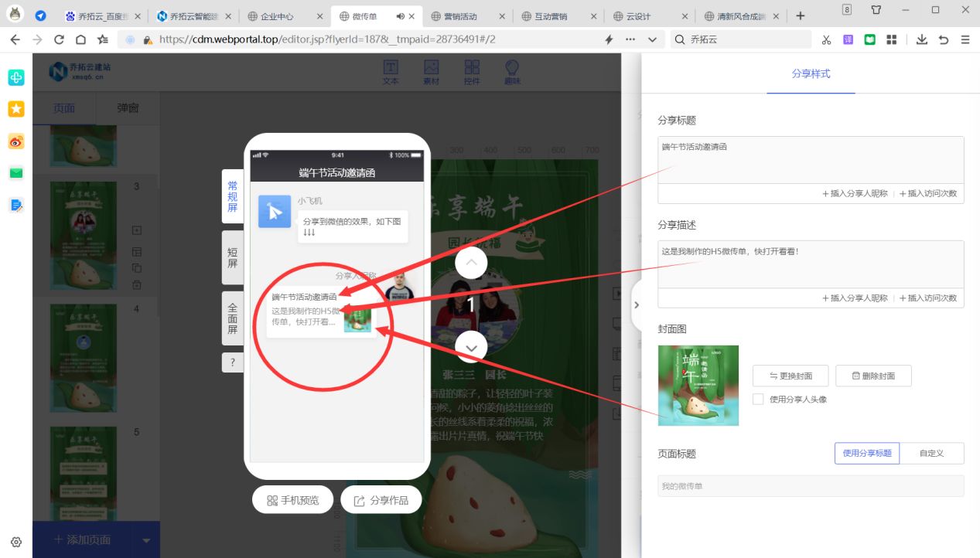Click the add element icon above page thumbnails
This screenshot has height=558, width=980.
click(137, 230)
